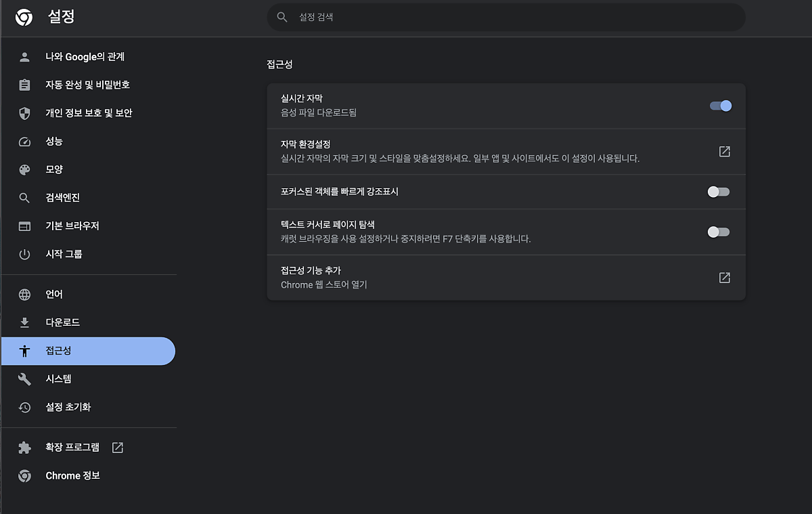The image size is (812, 514).
Task: Open 성능 via its speedometer icon
Action: [24, 142]
